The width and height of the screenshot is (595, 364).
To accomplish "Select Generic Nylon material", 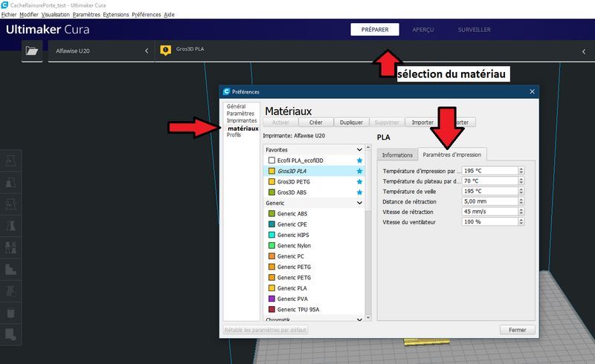I will (x=314, y=245).
